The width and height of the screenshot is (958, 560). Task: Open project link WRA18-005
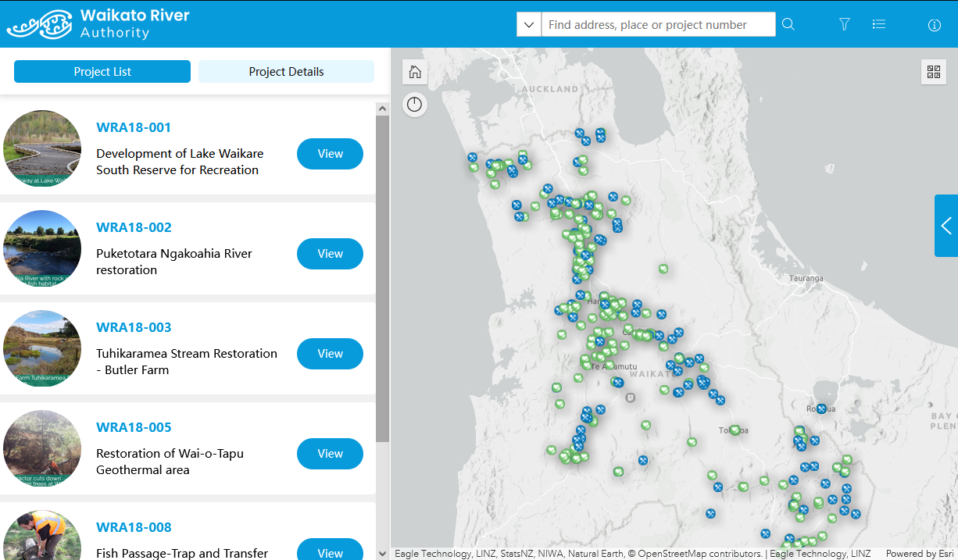coord(134,427)
